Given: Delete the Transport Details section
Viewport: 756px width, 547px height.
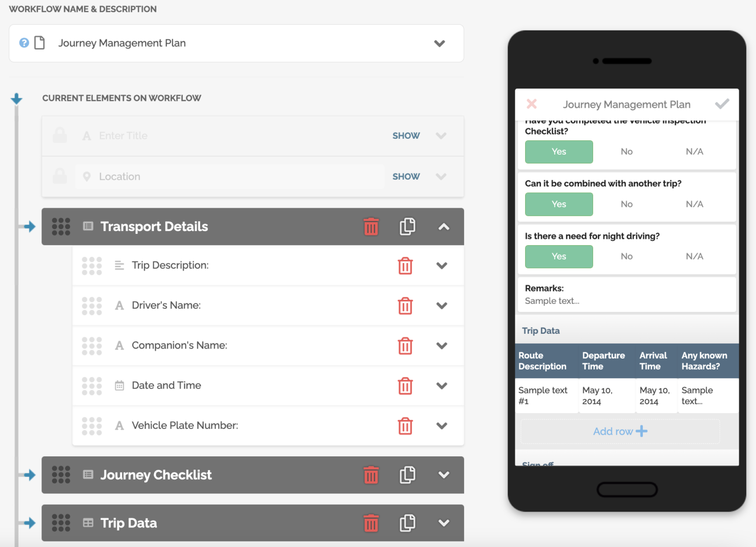Looking at the screenshot, I should pyautogui.click(x=371, y=226).
